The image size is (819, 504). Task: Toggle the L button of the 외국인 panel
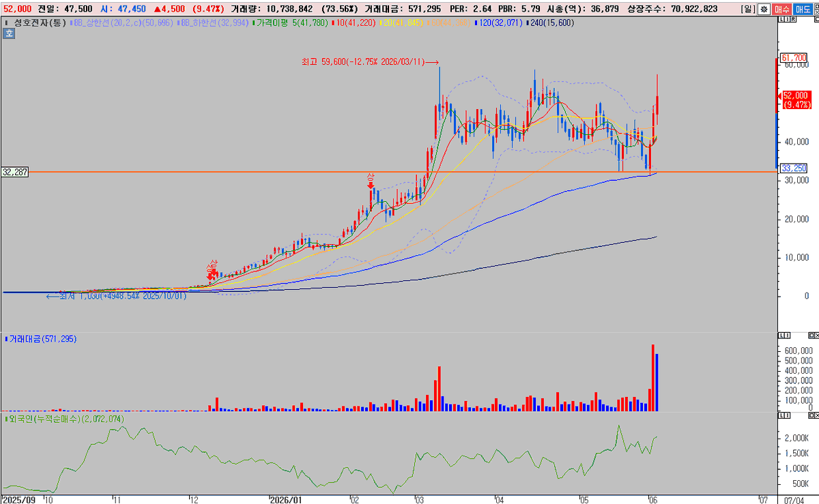(x=781, y=415)
